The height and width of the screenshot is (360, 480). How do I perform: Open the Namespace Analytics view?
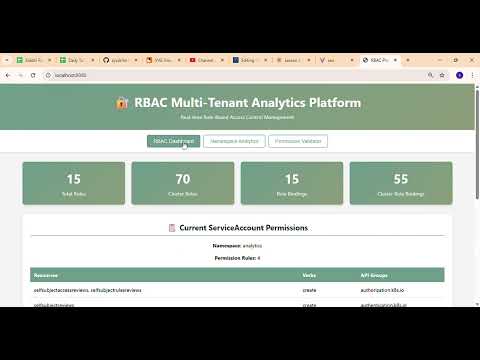point(234,141)
